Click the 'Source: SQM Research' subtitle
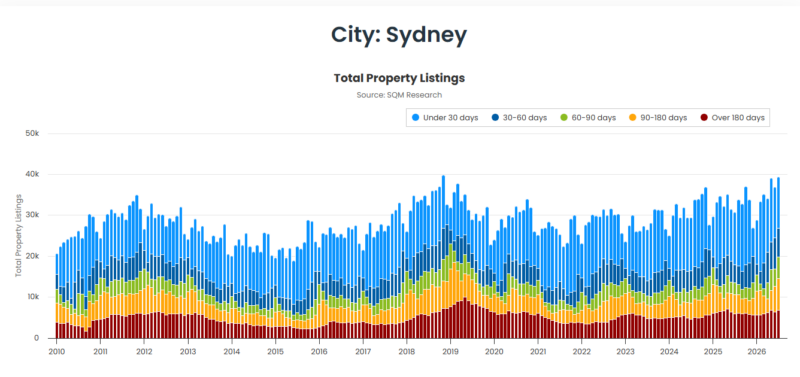This screenshot has width=800, height=377. pos(399,95)
